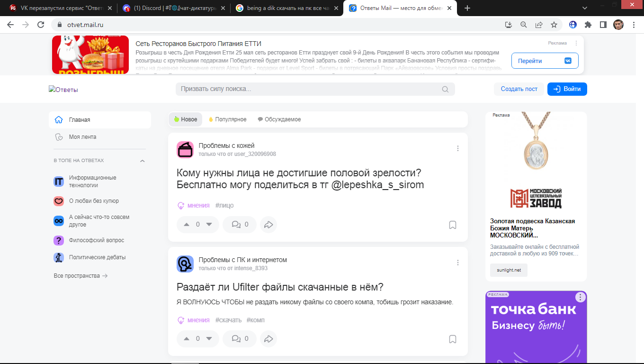Toggle bookmark on the Проблемы с кожей post
The image size is (644, 364).
pos(452,225)
